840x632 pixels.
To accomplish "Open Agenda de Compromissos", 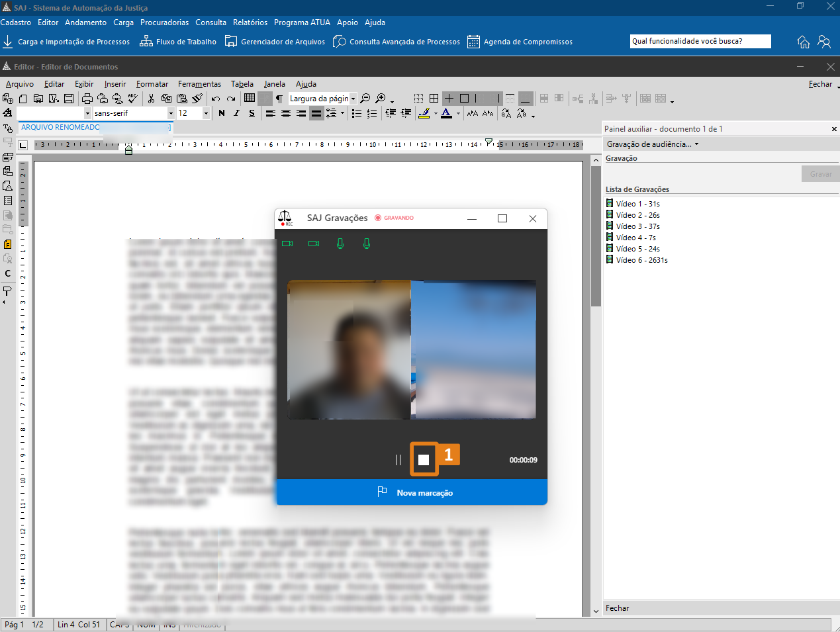I will click(x=520, y=42).
